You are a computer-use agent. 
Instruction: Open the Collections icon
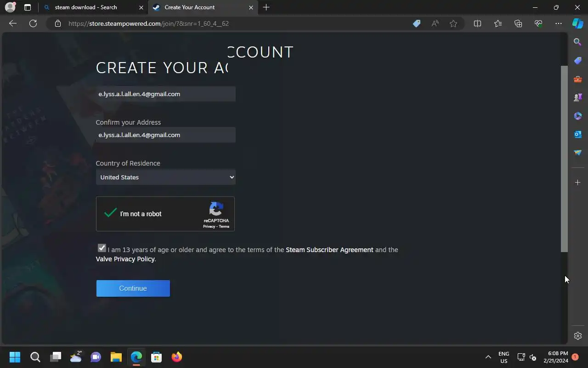click(x=518, y=23)
